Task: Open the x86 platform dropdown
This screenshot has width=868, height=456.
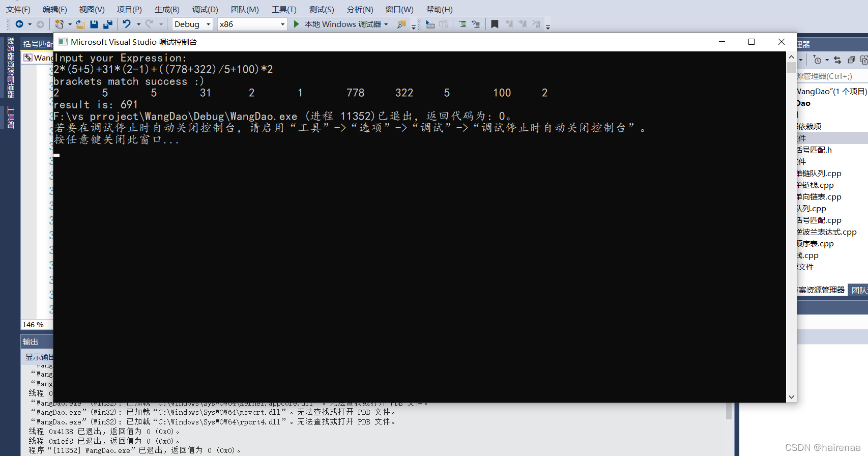Action: coord(252,24)
